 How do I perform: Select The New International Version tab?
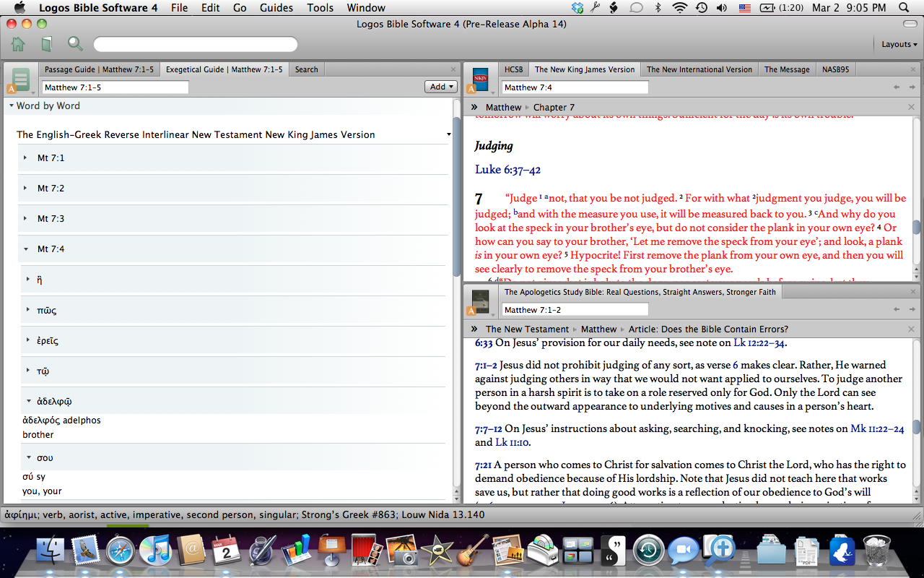(x=699, y=69)
